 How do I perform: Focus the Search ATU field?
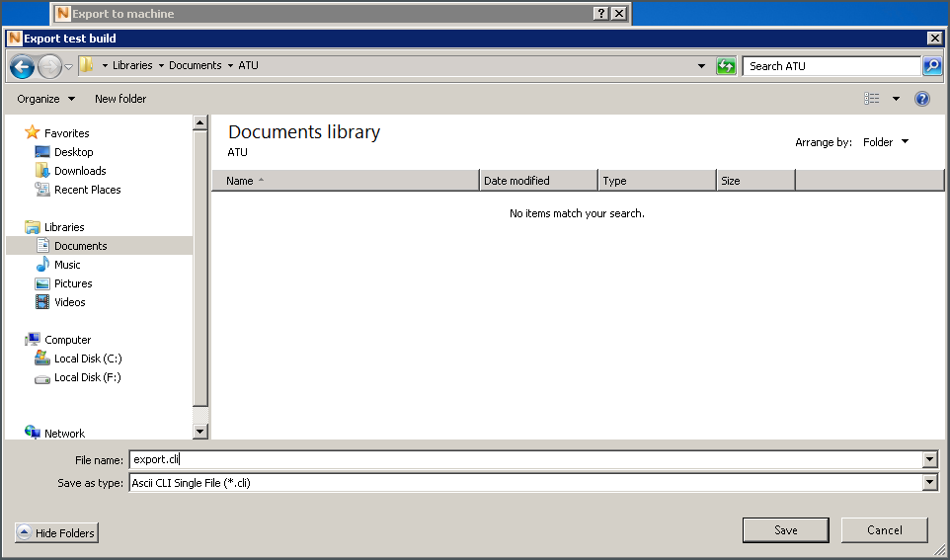[x=831, y=66]
